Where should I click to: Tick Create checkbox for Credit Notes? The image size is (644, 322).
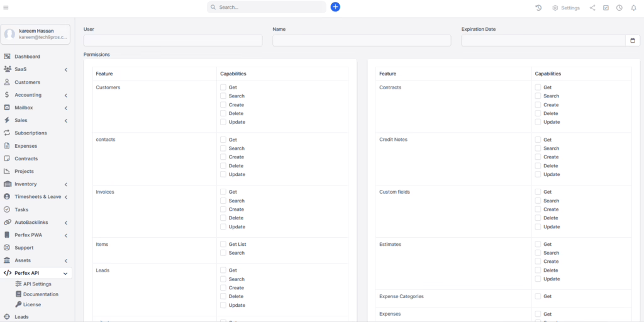(538, 157)
